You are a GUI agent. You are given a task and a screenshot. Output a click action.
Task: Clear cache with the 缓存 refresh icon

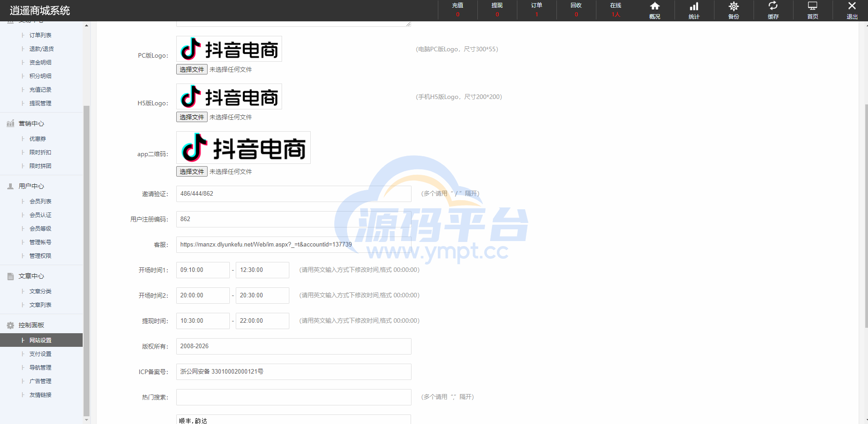tap(773, 6)
